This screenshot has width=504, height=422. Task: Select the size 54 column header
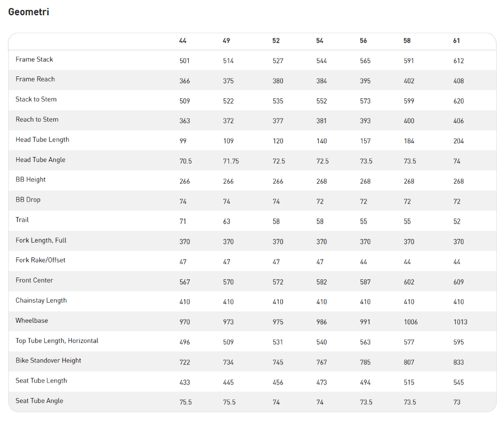point(320,41)
